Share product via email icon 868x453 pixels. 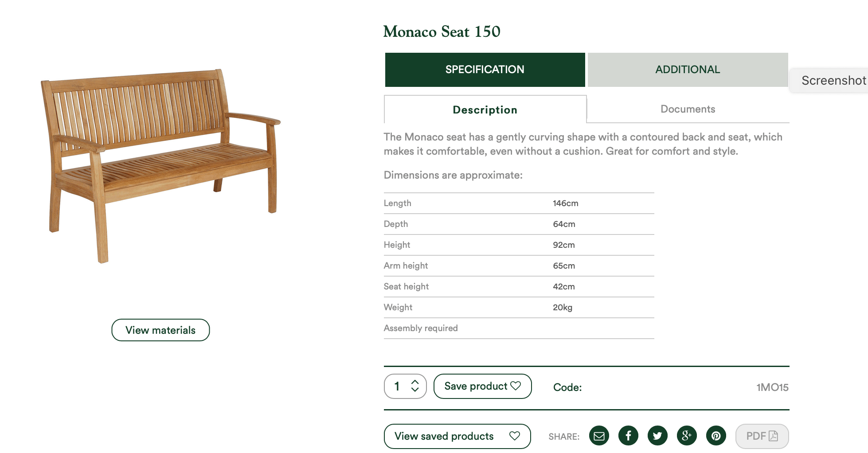[x=599, y=436]
